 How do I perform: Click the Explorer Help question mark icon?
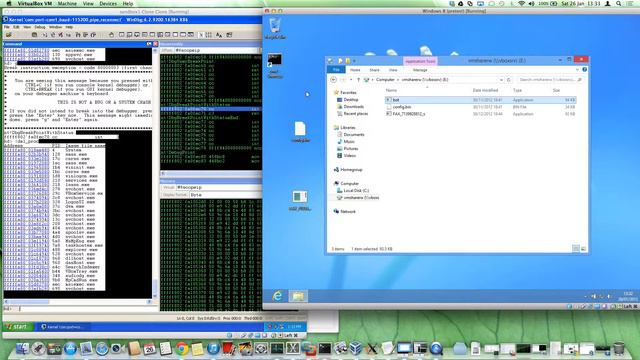coord(584,70)
